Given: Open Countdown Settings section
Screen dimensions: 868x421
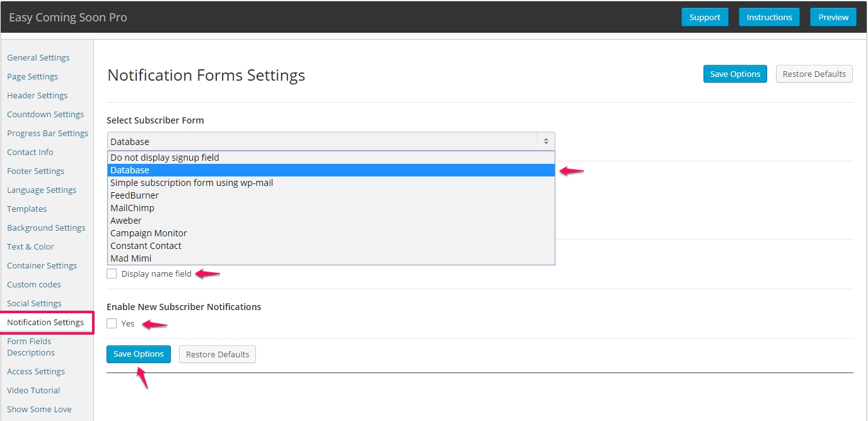Looking at the screenshot, I should [x=45, y=114].
